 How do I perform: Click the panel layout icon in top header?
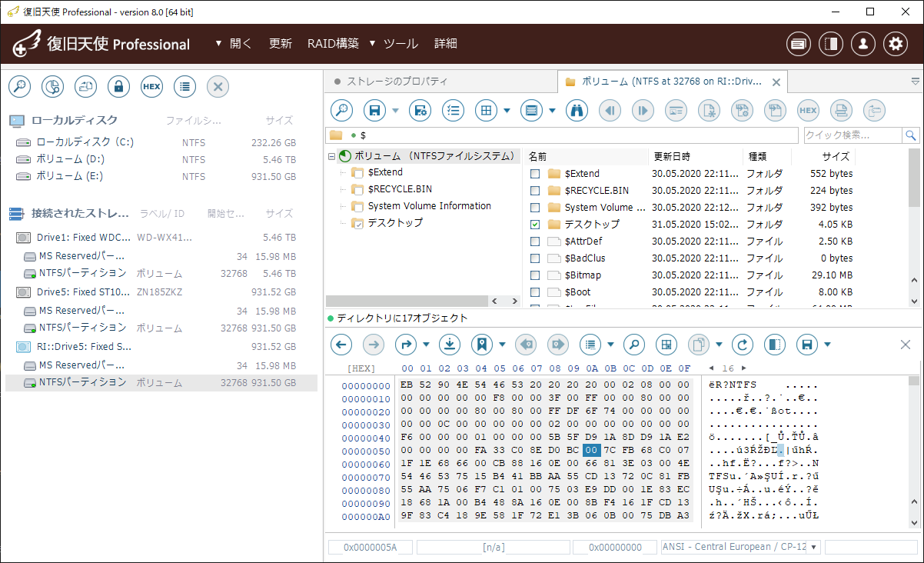coord(831,44)
